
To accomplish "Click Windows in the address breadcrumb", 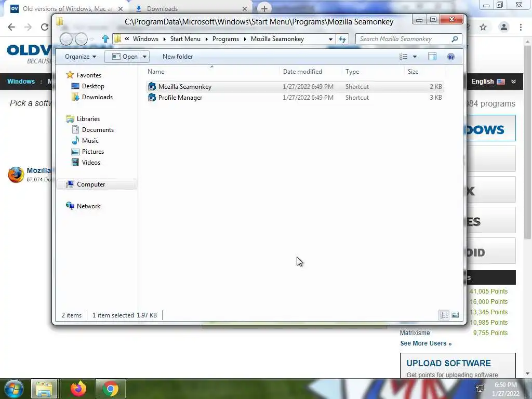I will 145,39.
